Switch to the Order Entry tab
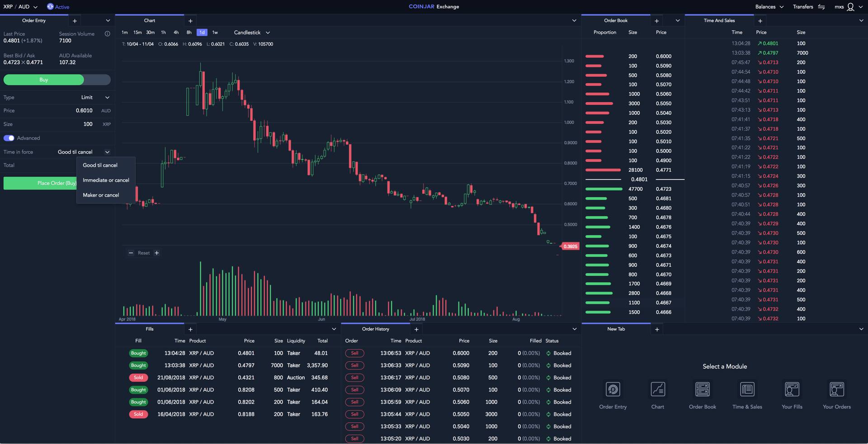This screenshot has height=444, width=868. point(34,21)
